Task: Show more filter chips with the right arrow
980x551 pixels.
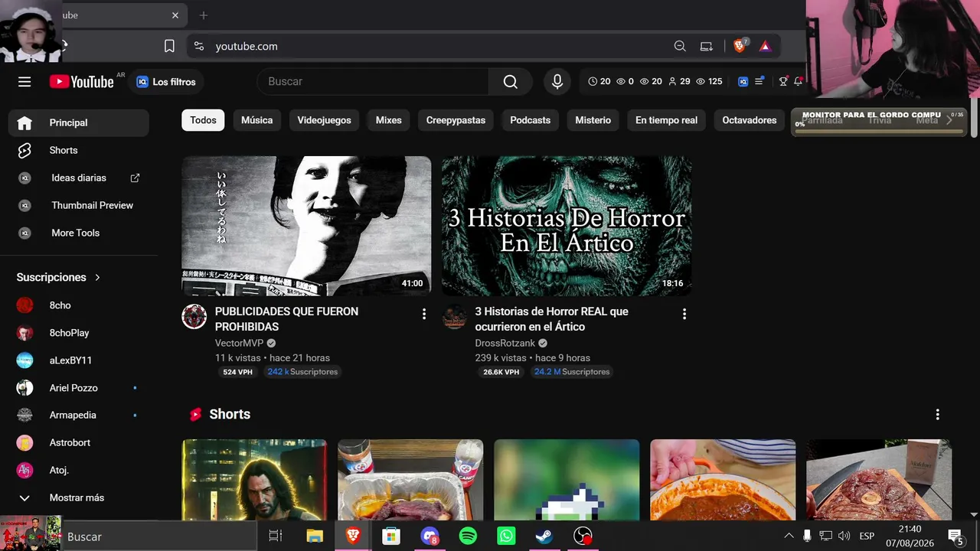Action: point(949,120)
